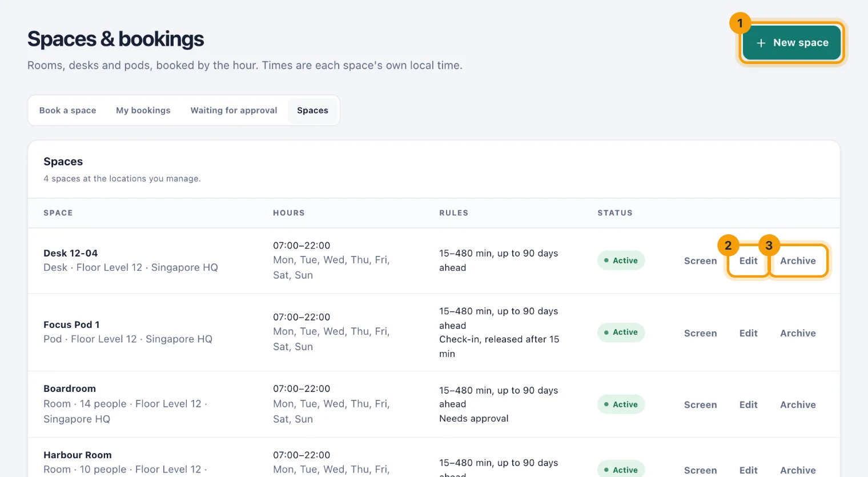The image size is (868, 477).
Task: Click the Active status badge for Focus Pod 1
Action: pyautogui.click(x=621, y=332)
